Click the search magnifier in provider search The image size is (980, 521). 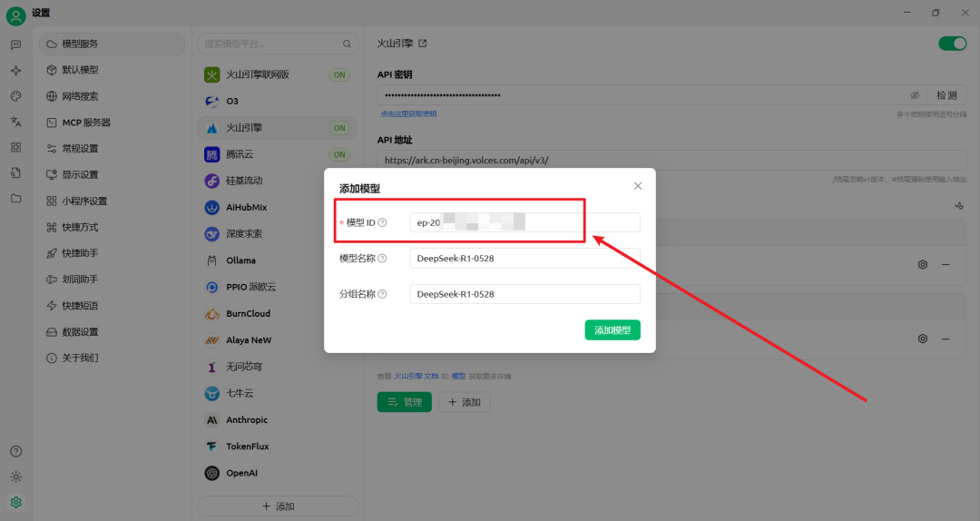tap(347, 44)
